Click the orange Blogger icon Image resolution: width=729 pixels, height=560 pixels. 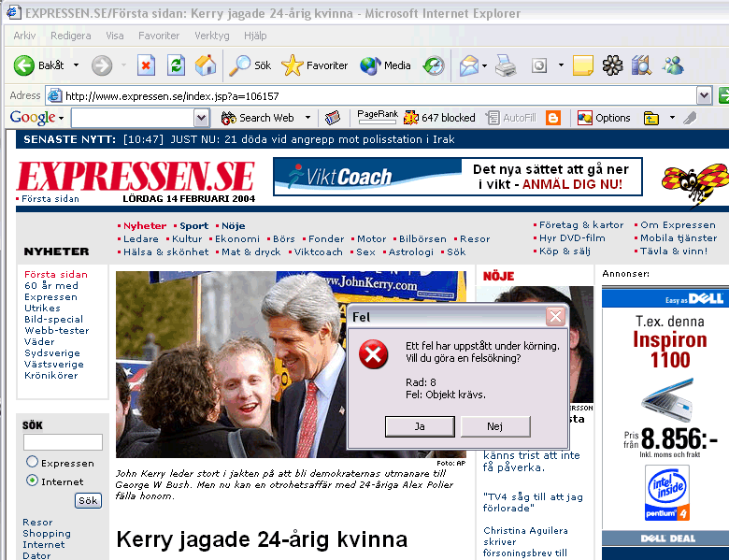click(552, 118)
